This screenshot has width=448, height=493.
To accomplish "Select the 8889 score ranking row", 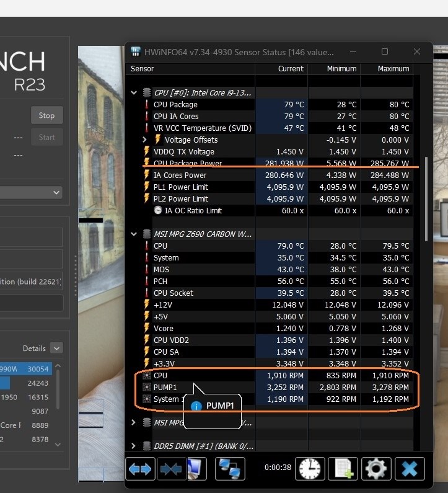I will 26,425.
